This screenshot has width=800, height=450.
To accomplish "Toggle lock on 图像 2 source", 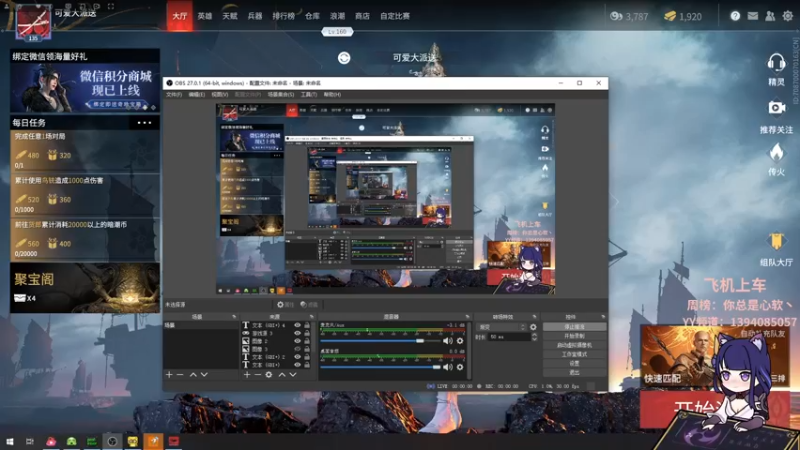I will click(x=307, y=341).
